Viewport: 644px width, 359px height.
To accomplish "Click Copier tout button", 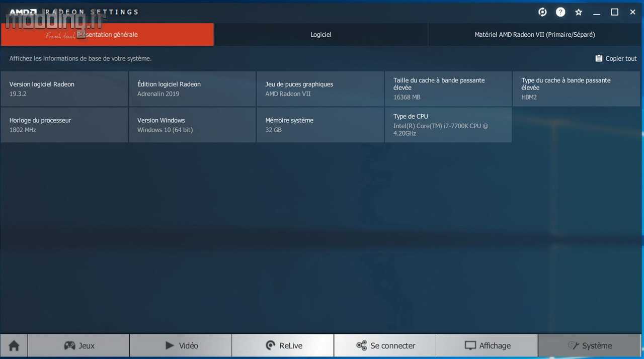I will pyautogui.click(x=616, y=58).
